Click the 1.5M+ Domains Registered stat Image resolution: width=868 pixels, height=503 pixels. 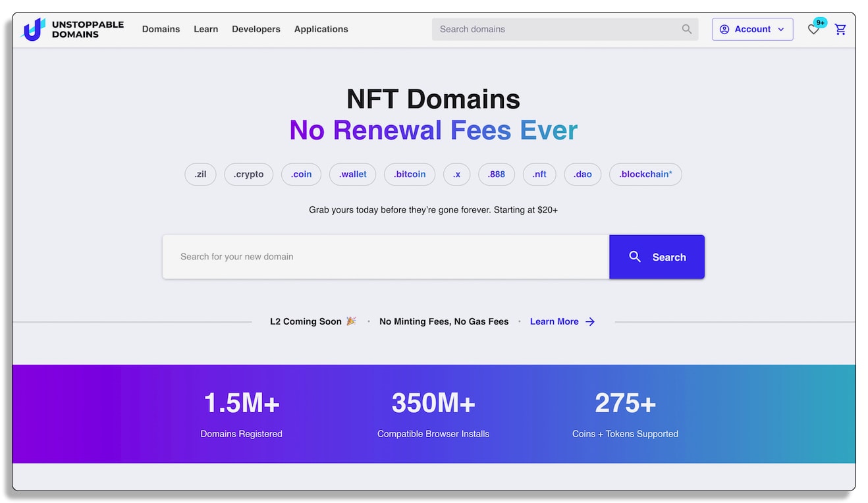point(242,413)
